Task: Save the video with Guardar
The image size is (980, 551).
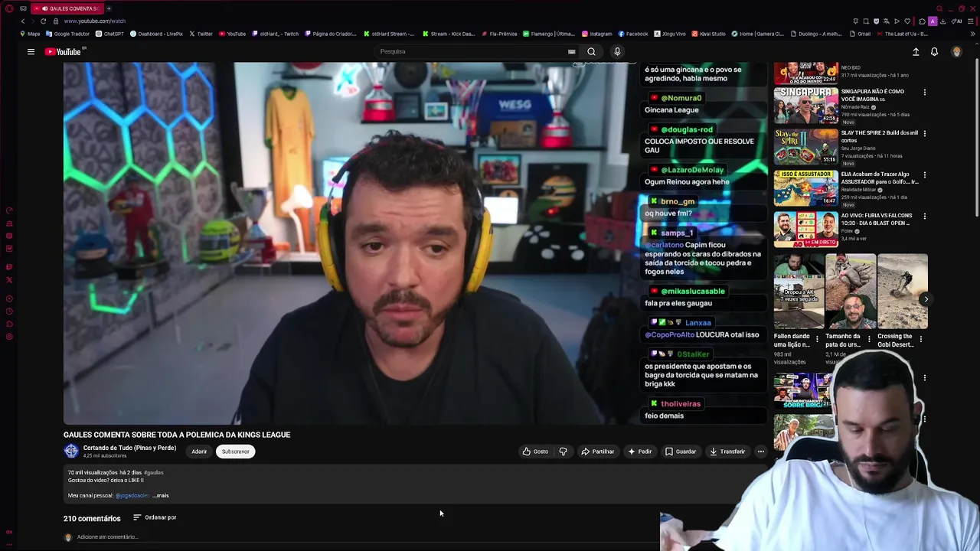Action: coord(681,452)
